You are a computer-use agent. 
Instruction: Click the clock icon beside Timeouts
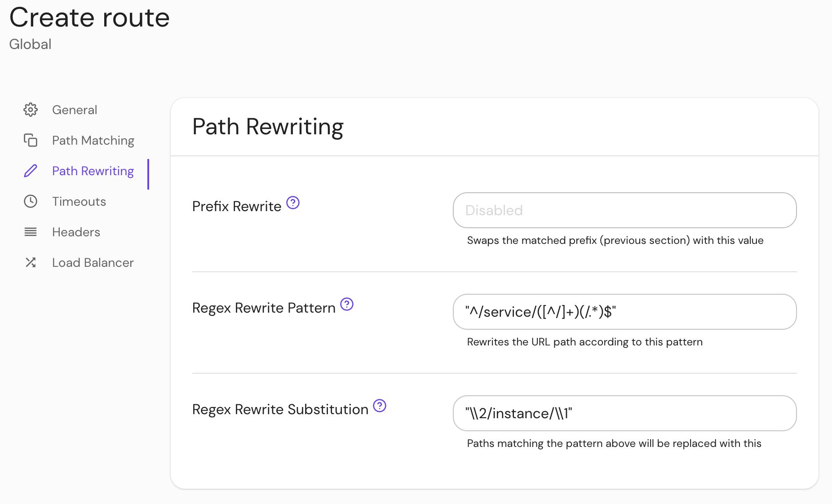pyautogui.click(x=30, y=201)
